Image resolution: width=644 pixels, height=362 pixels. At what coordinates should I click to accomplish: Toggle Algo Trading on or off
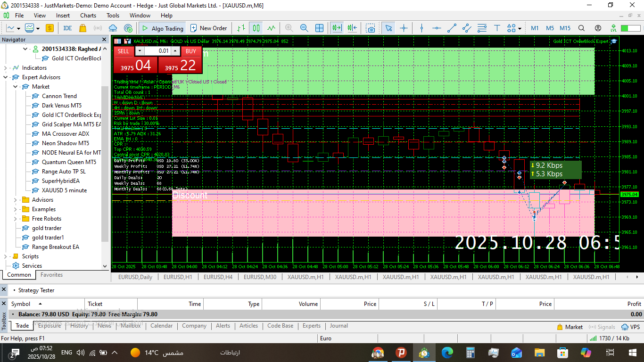coord(163,28)
